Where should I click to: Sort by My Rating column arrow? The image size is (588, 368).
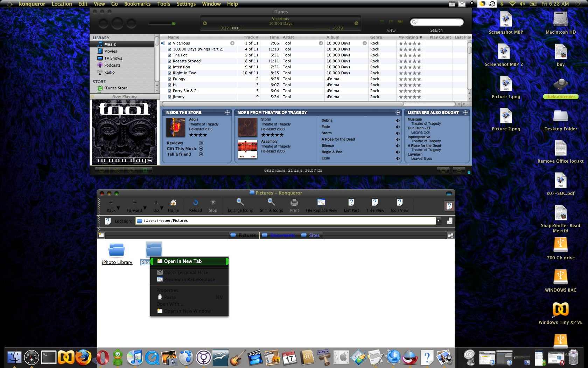coord(421,38)
